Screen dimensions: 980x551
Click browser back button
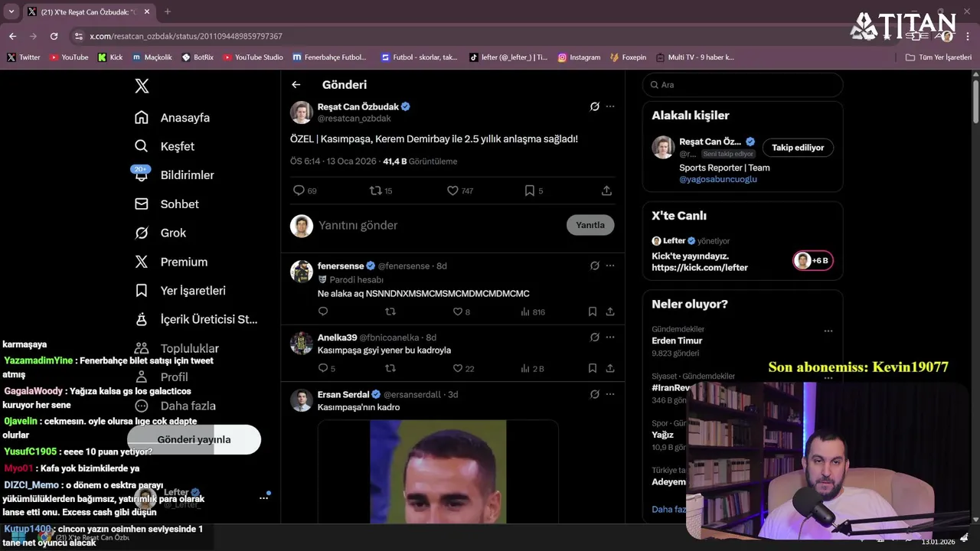(x=12, y=36)
